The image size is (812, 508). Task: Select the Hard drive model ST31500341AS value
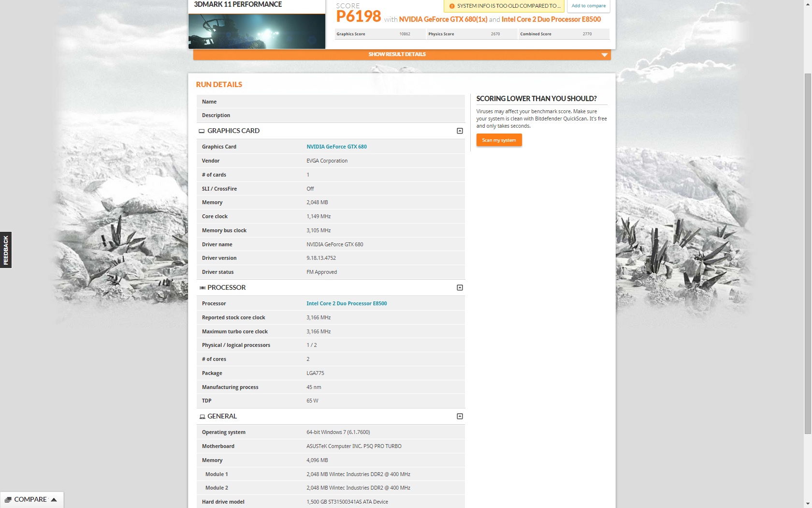347,502
